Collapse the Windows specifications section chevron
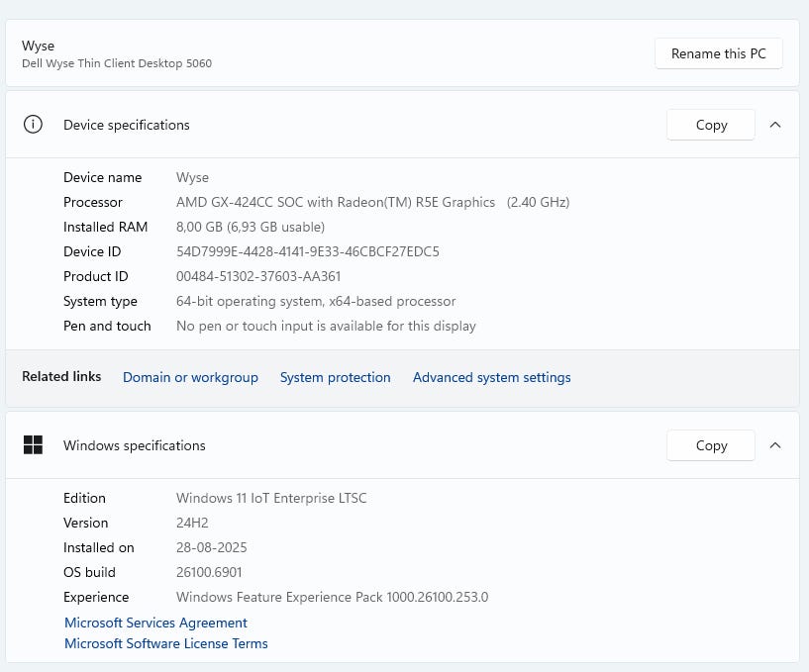This screenshot has width=809, height=672. [x=775, y=445]
